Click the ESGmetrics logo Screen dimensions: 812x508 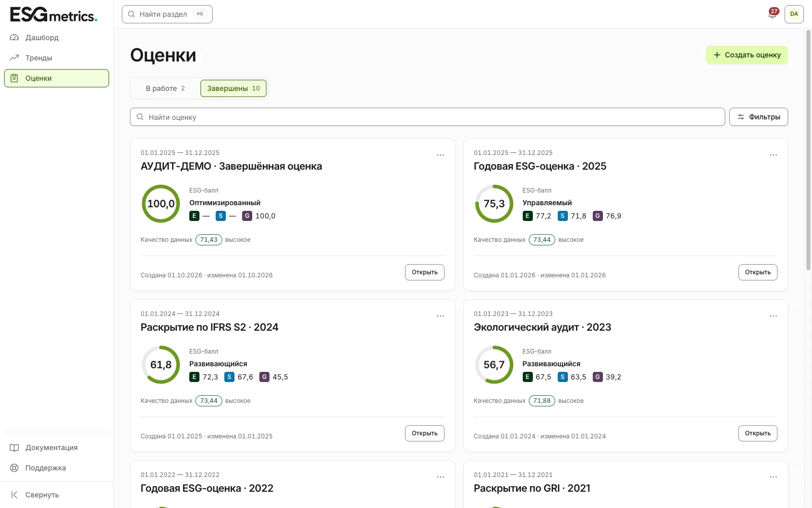click(x=54, y=14)
